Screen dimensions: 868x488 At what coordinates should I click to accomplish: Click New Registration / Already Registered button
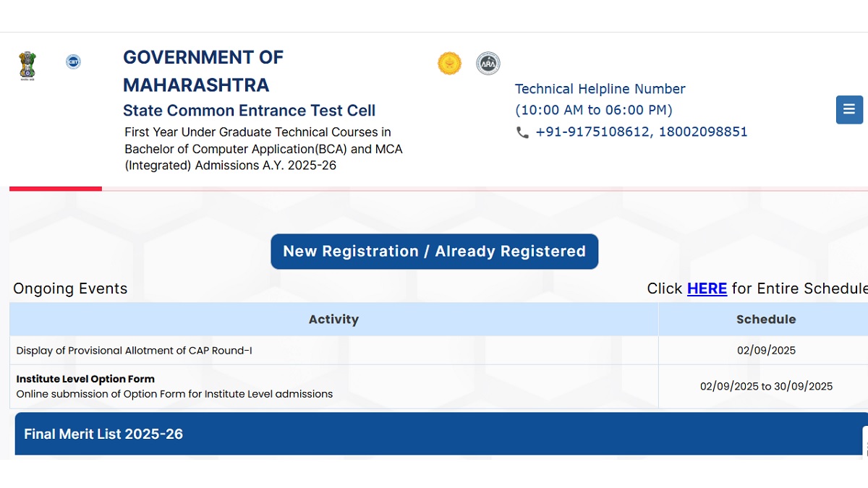tap(434, 252)
